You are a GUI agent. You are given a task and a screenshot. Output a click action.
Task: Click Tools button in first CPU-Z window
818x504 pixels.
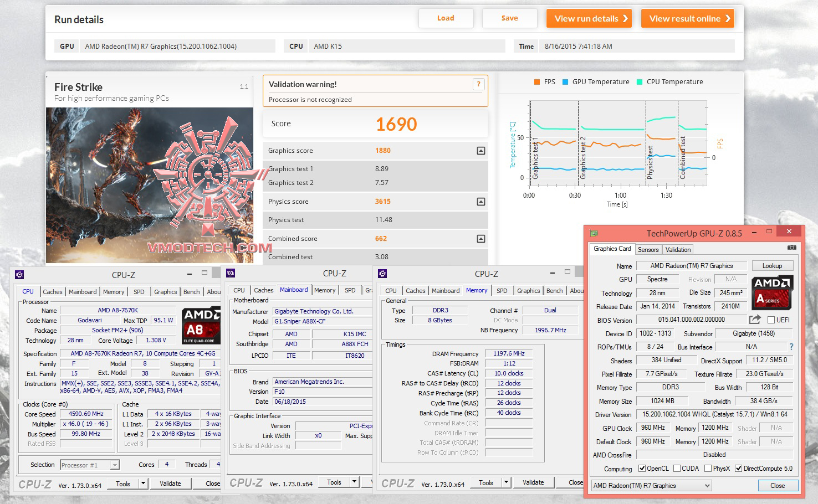click(x=123, y=484)
